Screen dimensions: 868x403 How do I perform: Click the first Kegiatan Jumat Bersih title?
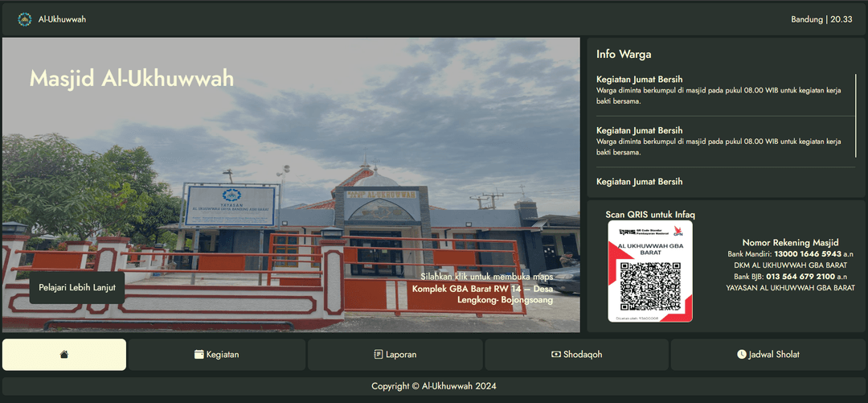click(639, 80)
